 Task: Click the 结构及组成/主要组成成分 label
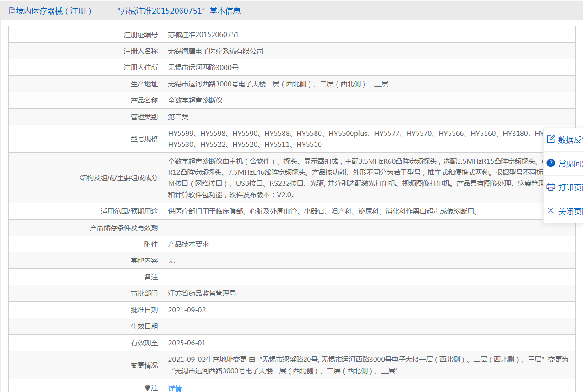coord(119,177)
